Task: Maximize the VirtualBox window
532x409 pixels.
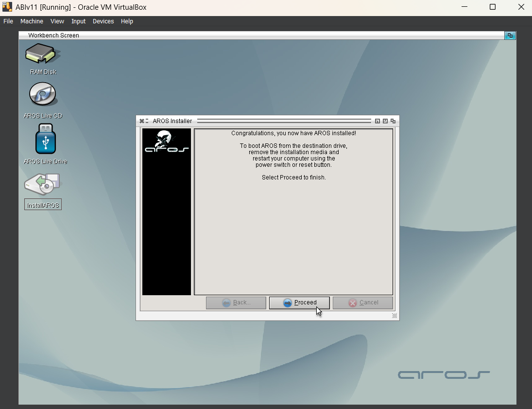Action: point(493,7)
